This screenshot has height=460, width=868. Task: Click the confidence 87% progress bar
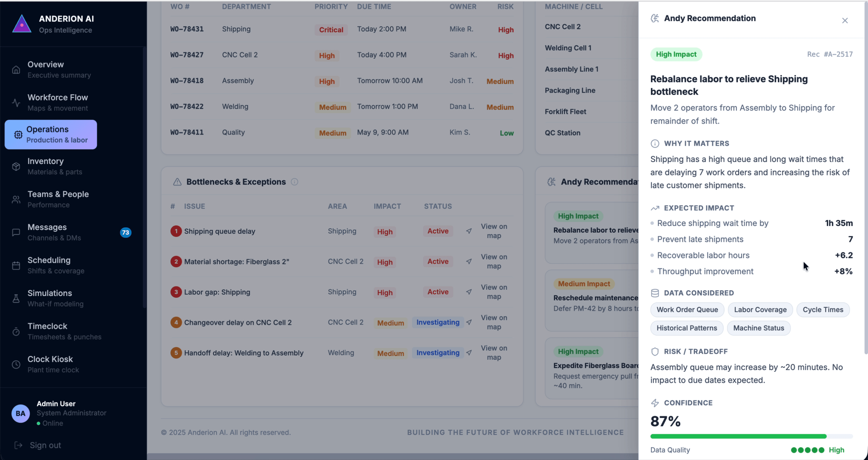pos(751,436)
